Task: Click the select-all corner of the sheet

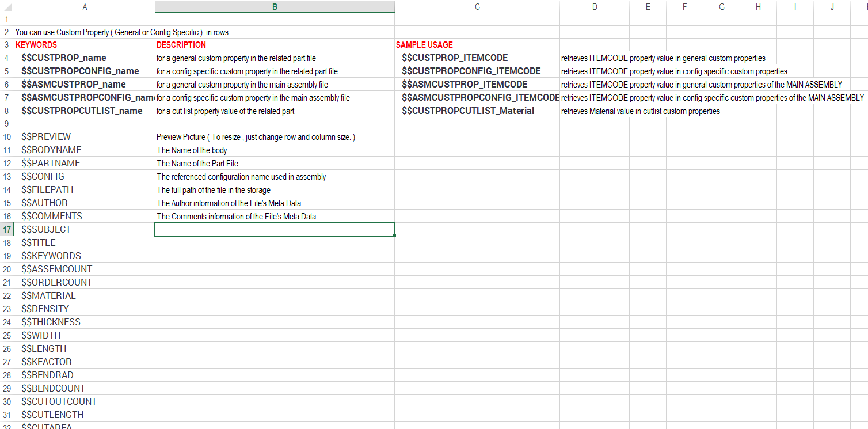Action: (x=7, y=7)
